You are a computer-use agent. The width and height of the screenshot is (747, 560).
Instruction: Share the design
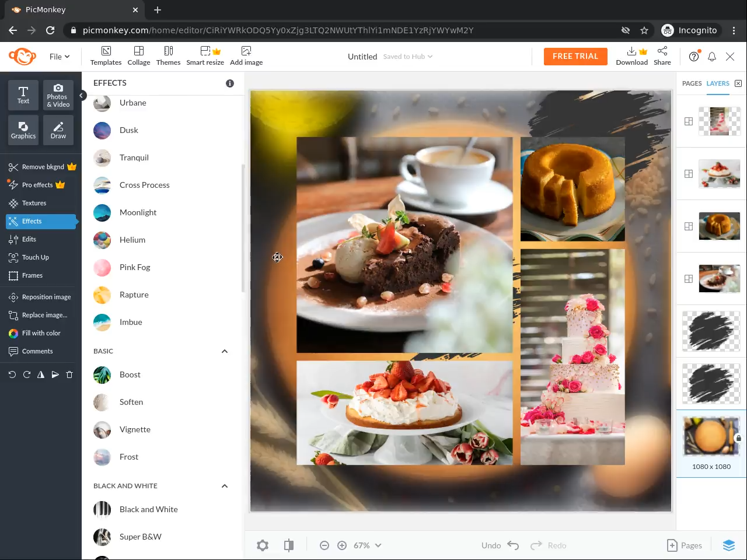click(662, 56)
